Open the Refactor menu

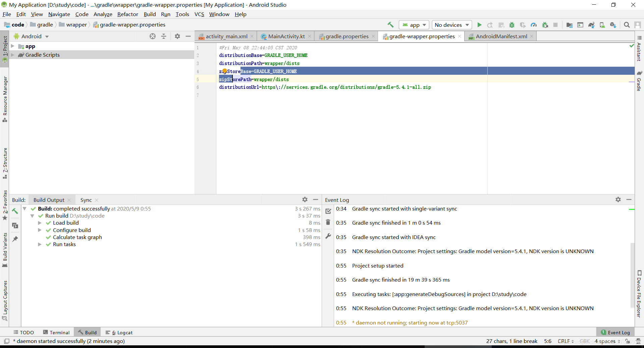pyautogui.click(x=127, y=14)
